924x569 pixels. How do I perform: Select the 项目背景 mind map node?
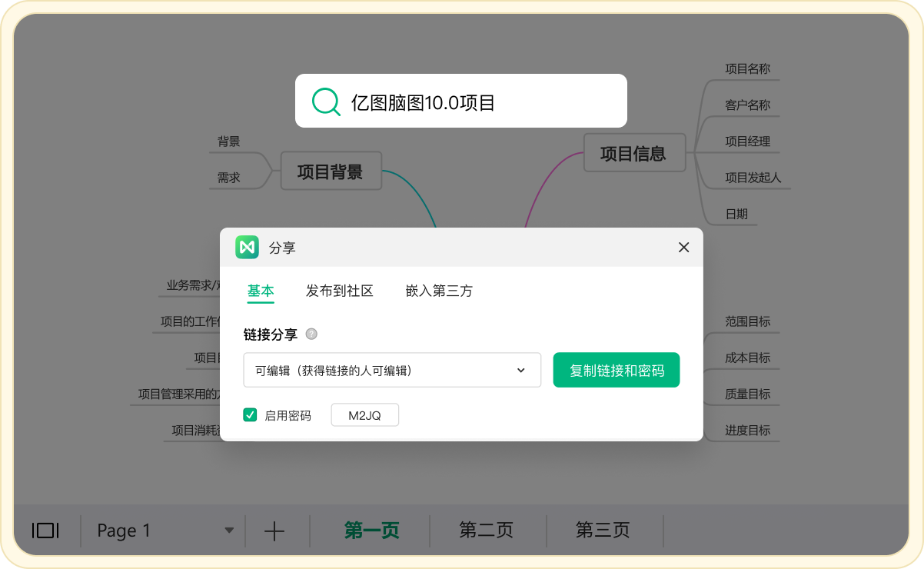pyautogui.click(x=331, y=171)
